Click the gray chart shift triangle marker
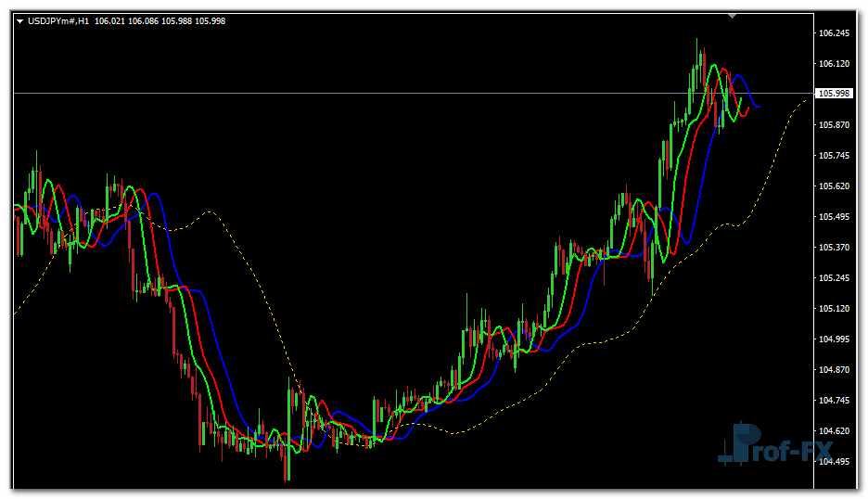Image resolution: width=868 pixels, height=499 pixels. coord(733,16)
